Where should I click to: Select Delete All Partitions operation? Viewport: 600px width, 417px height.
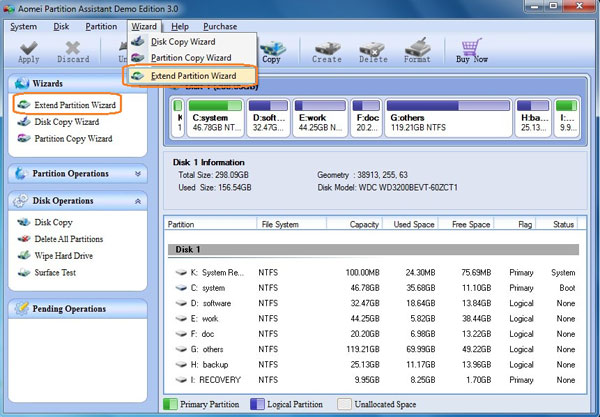pos(69,239)
